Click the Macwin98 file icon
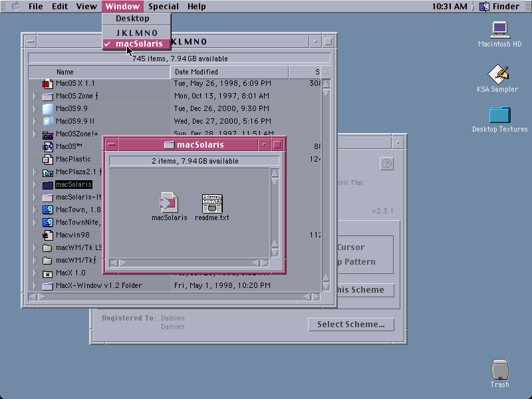 pyautogui.click(x=47, y=235)
